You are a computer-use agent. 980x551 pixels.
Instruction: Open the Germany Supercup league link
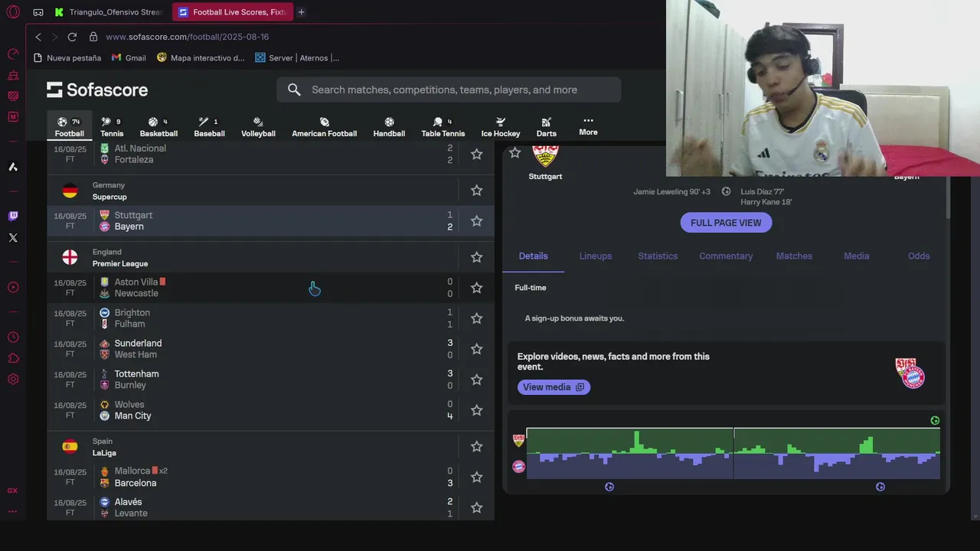click(109, 197)
